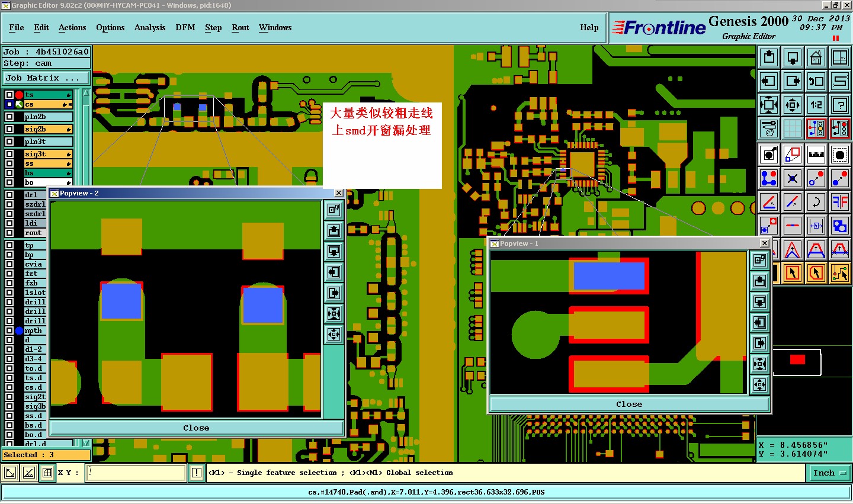This screenshot has width=853, height=504.
Task: Open the Help menu
Action: [x=589, y=27]
